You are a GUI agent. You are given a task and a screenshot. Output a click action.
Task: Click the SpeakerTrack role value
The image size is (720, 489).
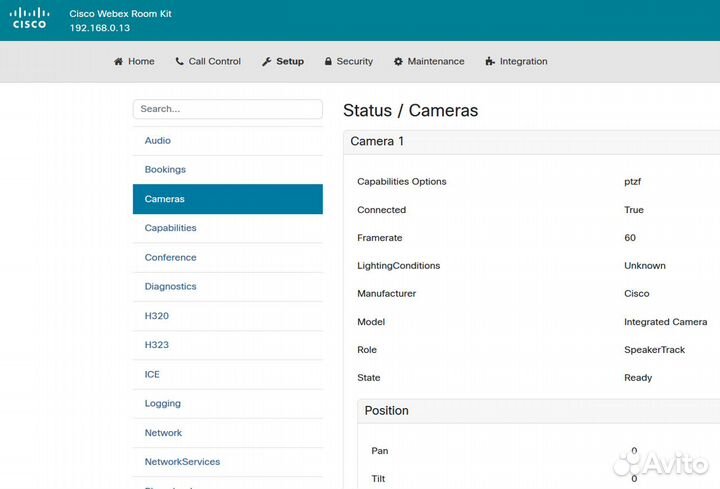(654, 350)
